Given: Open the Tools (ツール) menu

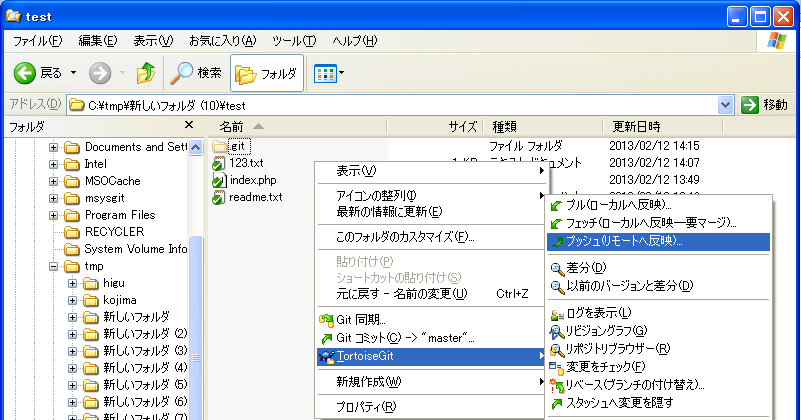Looking at the screenshot, I should click(x=294, y=40).
